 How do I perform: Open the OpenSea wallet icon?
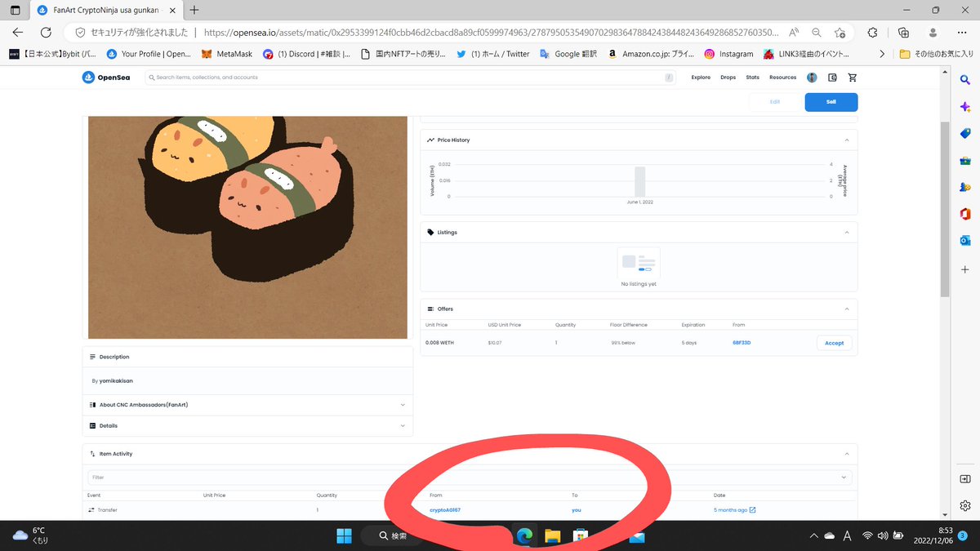(832, 78)
